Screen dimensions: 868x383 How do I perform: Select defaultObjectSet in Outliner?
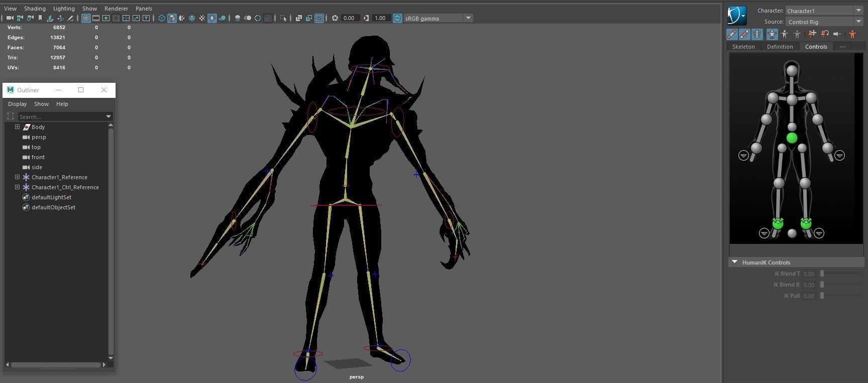pyautogui.click(x=53, y=207)
